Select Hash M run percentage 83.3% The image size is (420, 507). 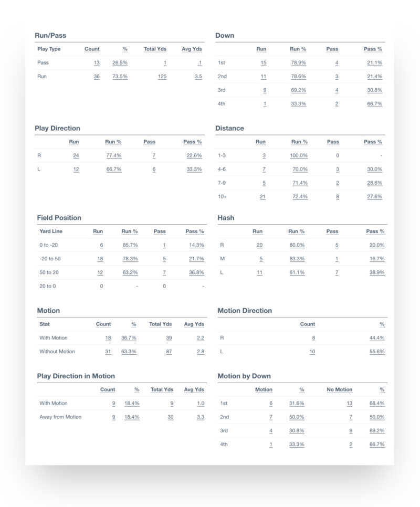pos(297,259)
